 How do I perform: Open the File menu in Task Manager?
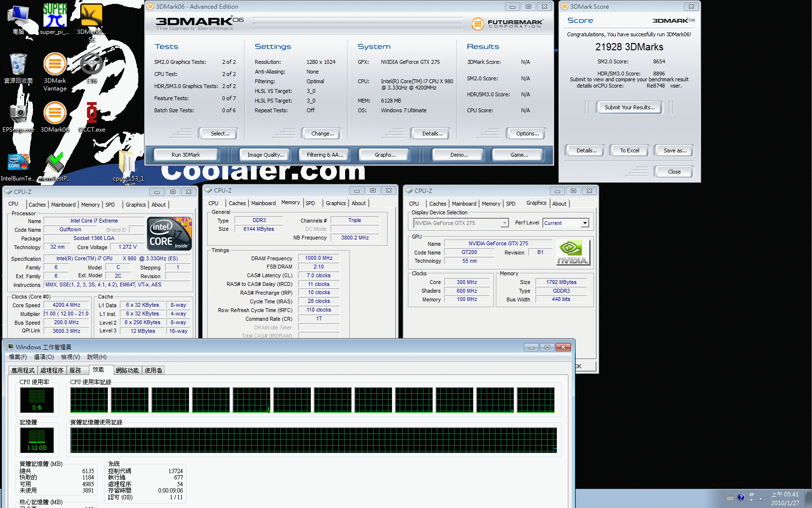[x=18, y=357]
